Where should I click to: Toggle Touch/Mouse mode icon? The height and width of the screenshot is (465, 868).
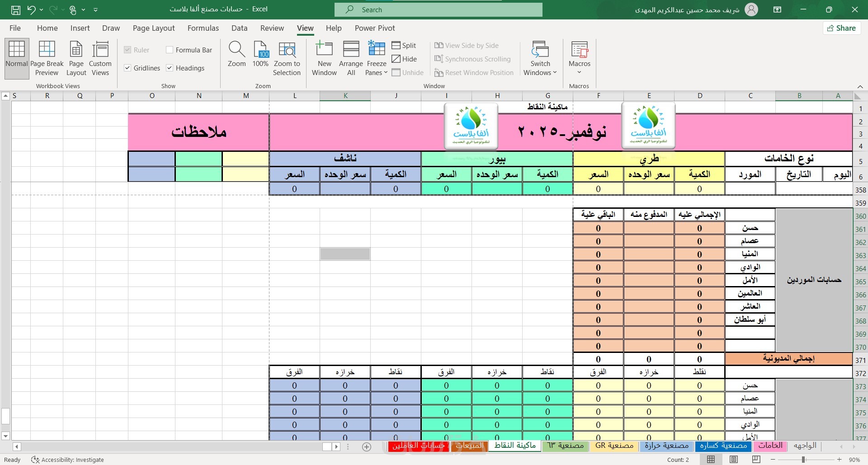[72, 9]
